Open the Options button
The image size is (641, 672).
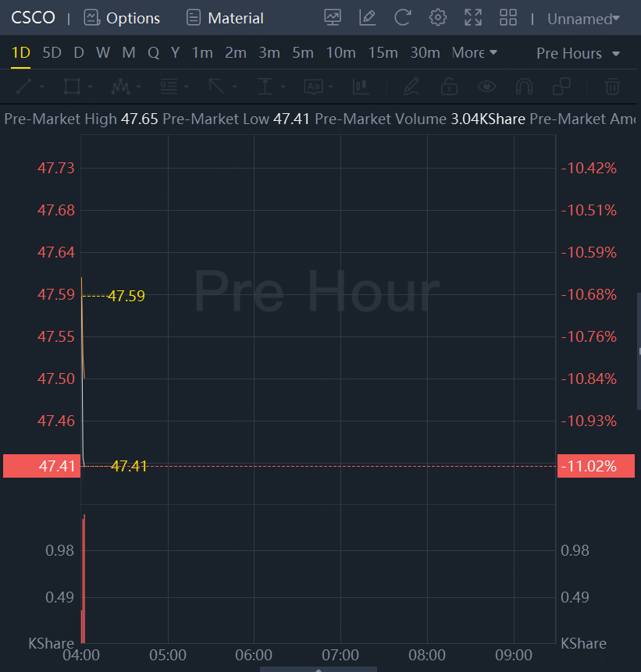[122, 18]
